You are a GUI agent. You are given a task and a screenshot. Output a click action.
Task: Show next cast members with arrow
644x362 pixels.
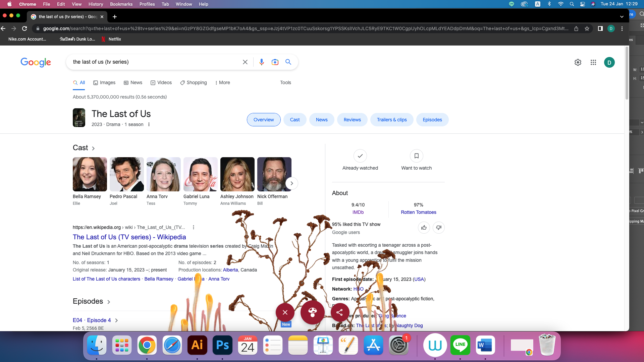pyautogui.click(x=292, y=183)
